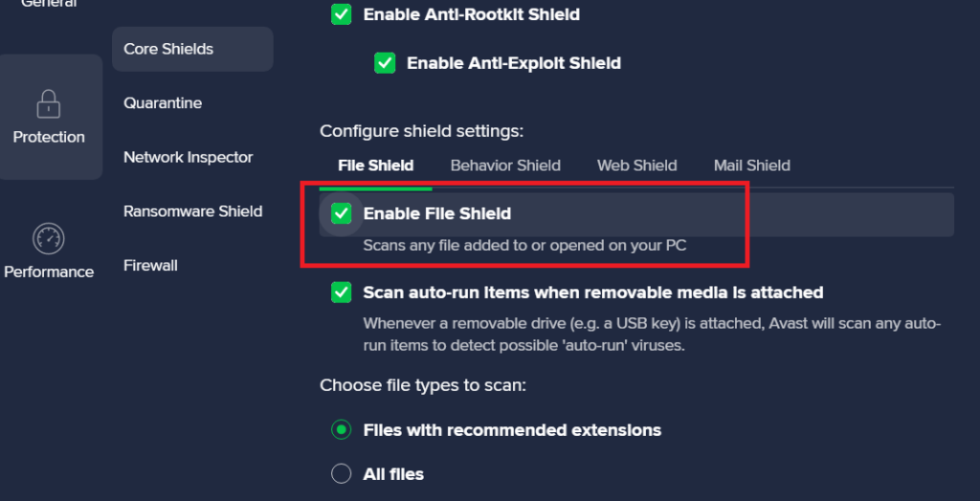The image size is (980, 501).
Task: Switch to the Behavior Shield tab
Action: 505,165
